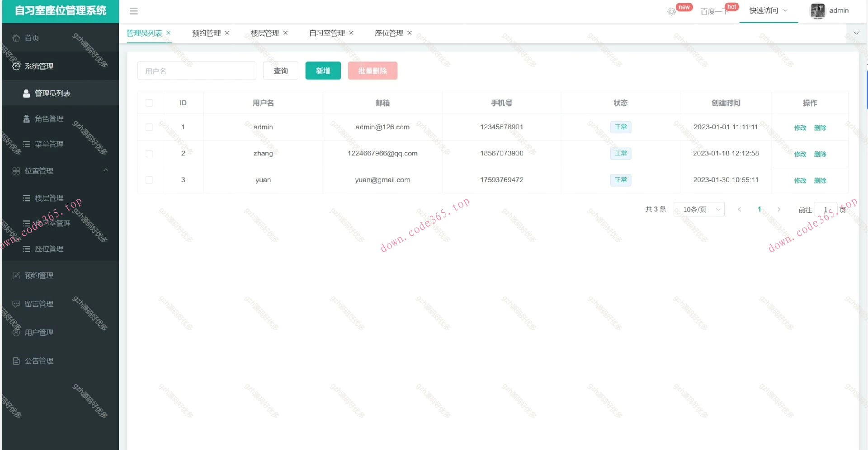Focus the 用户名 search field
Viewport: 868px width, 450px height.
197,71
